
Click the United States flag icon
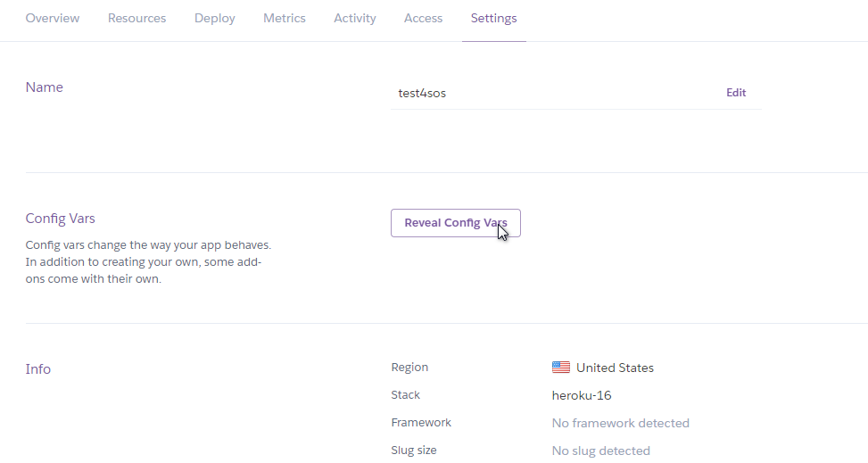point(561,368)
